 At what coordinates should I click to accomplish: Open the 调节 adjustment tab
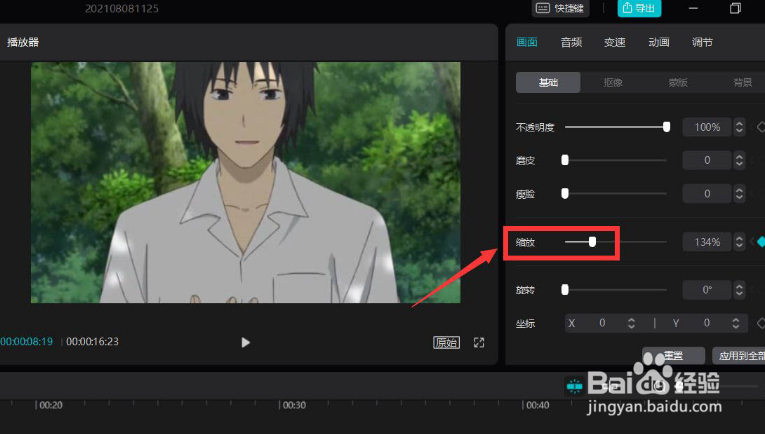703,42
